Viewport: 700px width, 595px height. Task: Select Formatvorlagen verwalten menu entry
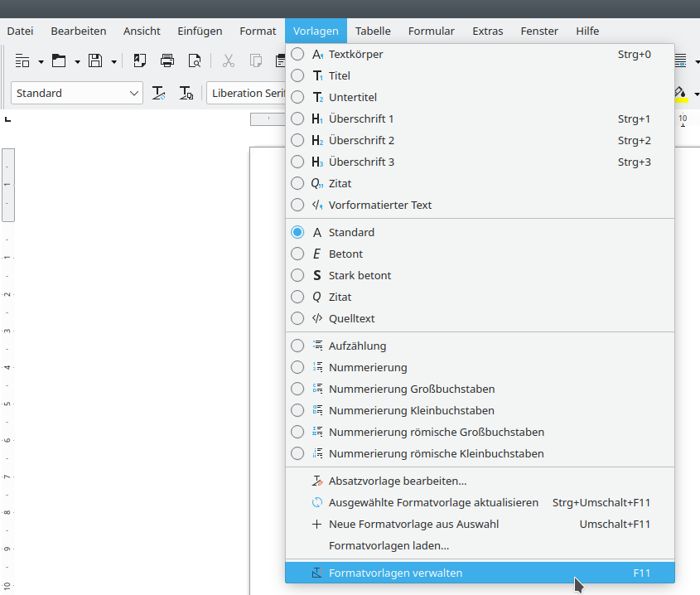tap(395, 573)
